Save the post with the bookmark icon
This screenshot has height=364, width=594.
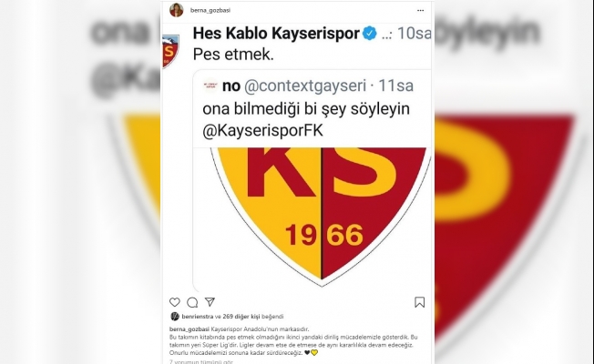point(419,302)
